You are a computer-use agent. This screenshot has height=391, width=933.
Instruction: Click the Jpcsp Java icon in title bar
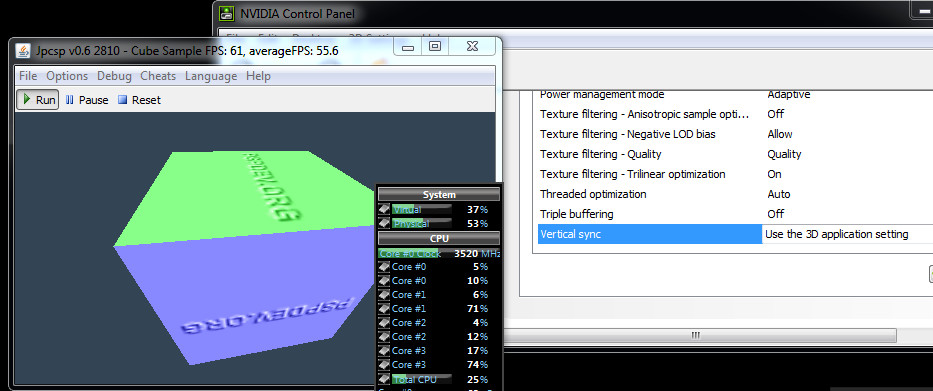coord(23,51)
